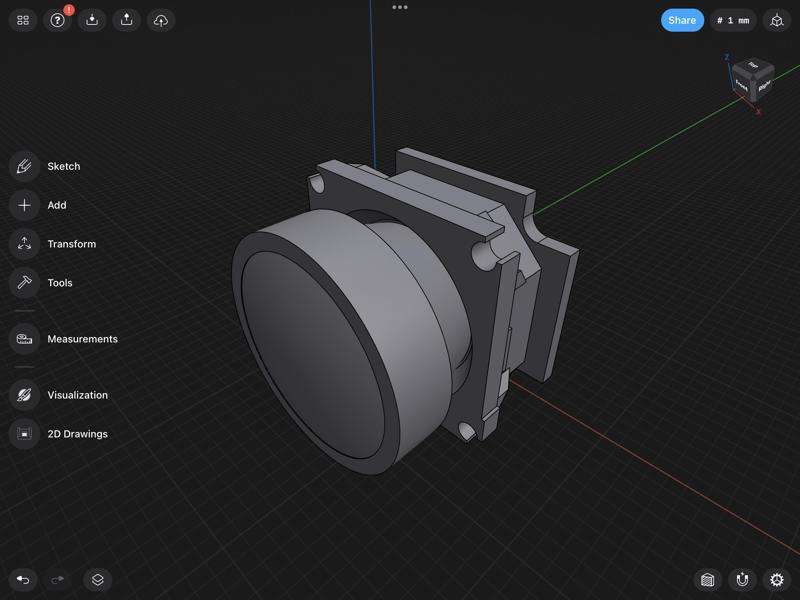Viewport: 800px width, 600px height.
Task: Open the Sketch menu
Action: point(25,166)
